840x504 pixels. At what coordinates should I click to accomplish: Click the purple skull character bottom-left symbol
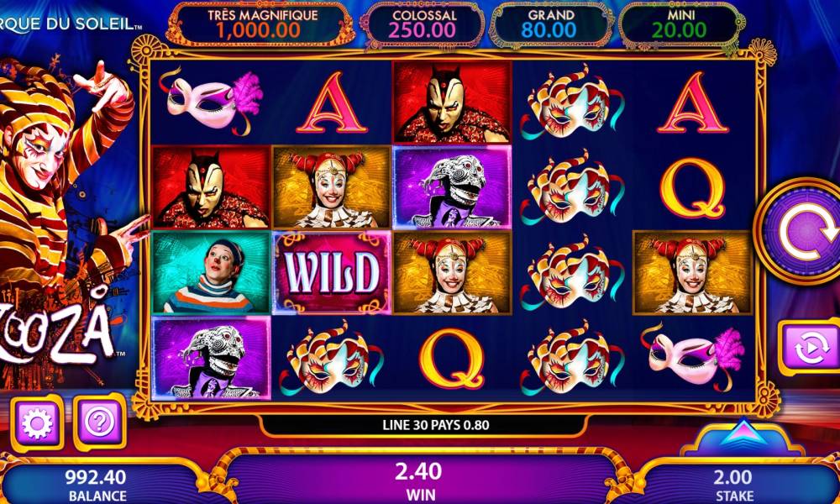point(212,358)
